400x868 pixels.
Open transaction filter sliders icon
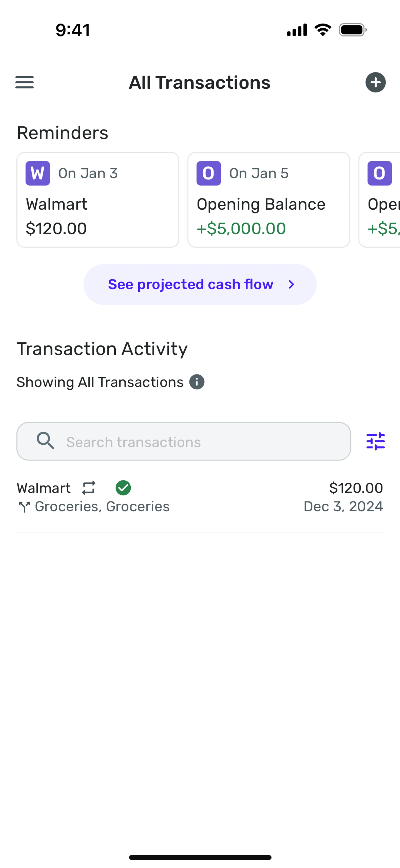click(x=375, y=442)
